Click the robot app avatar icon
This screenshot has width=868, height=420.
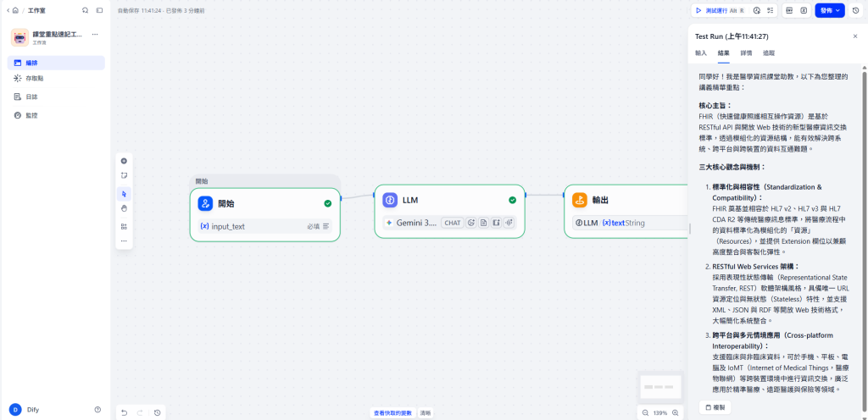(20, 37)
